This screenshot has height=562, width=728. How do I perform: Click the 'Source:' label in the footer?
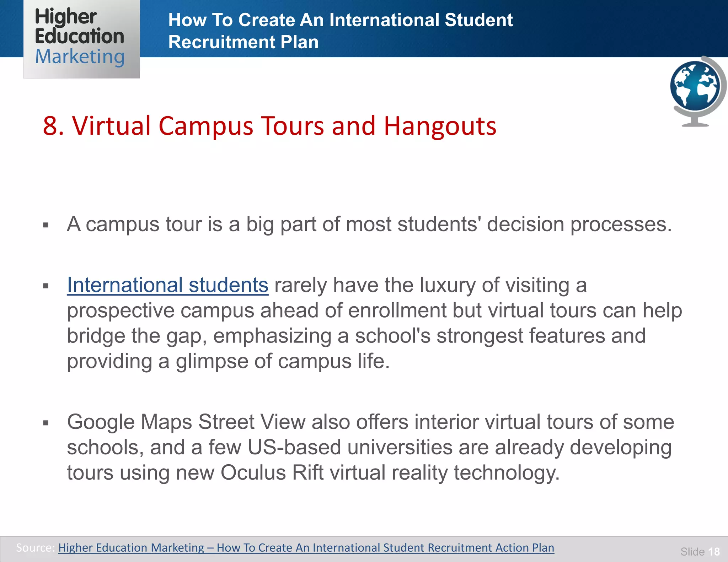(36, 547)
